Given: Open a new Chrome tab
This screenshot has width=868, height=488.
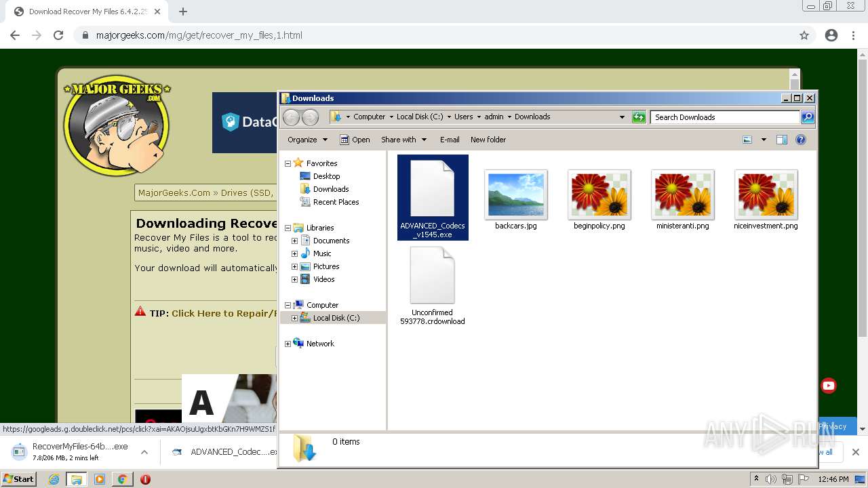Looking at the screenshot, I should (183, 12).
